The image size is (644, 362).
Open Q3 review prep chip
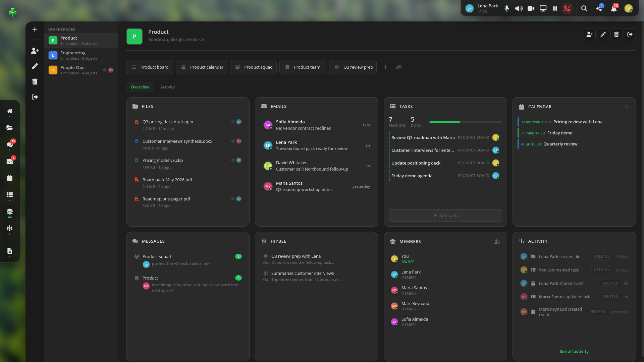point(353,67)
